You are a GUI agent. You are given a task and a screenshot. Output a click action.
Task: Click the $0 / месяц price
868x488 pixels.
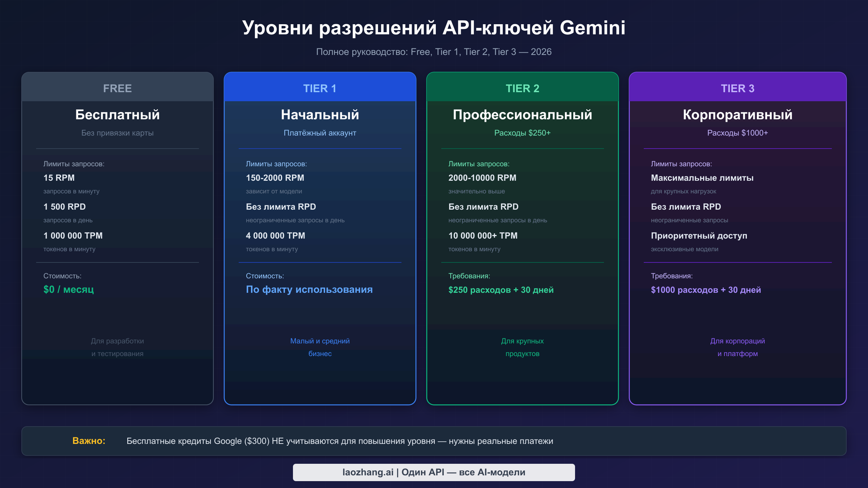click(68, 290)
